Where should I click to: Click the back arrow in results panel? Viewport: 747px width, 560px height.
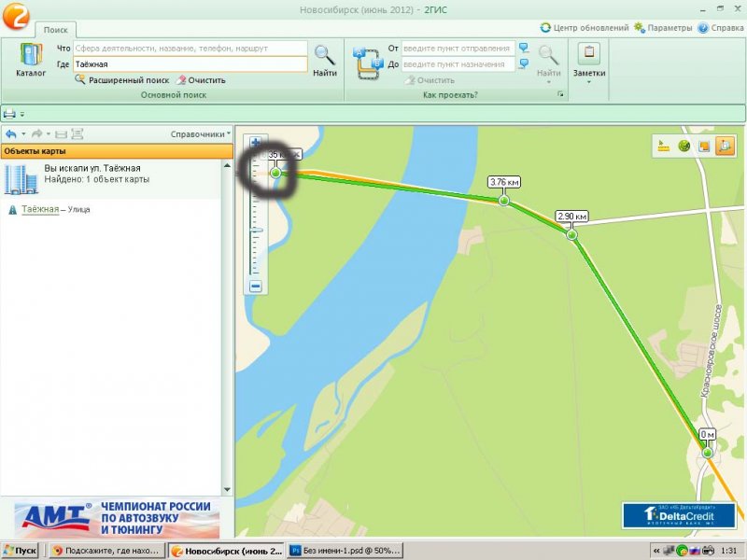point(10,134)
